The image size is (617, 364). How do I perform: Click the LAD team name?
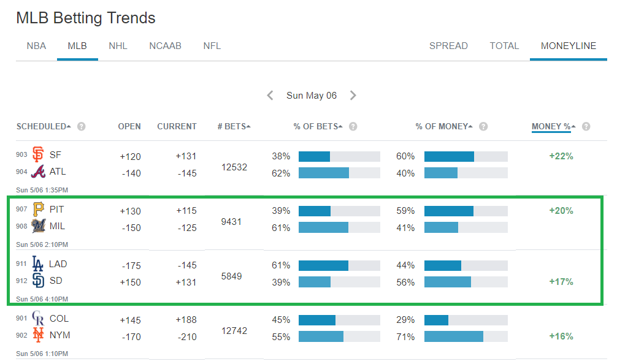(x=58, y=264)
